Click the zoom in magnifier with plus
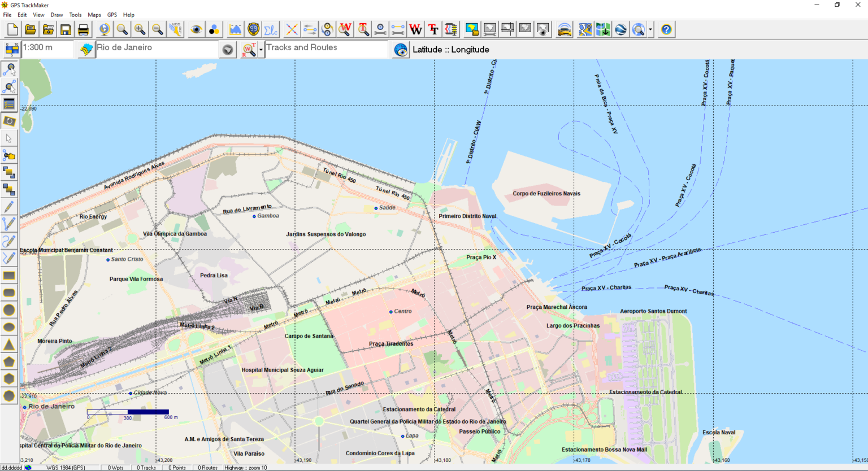Screen dimensions: 868x471 tap(140, 29)
